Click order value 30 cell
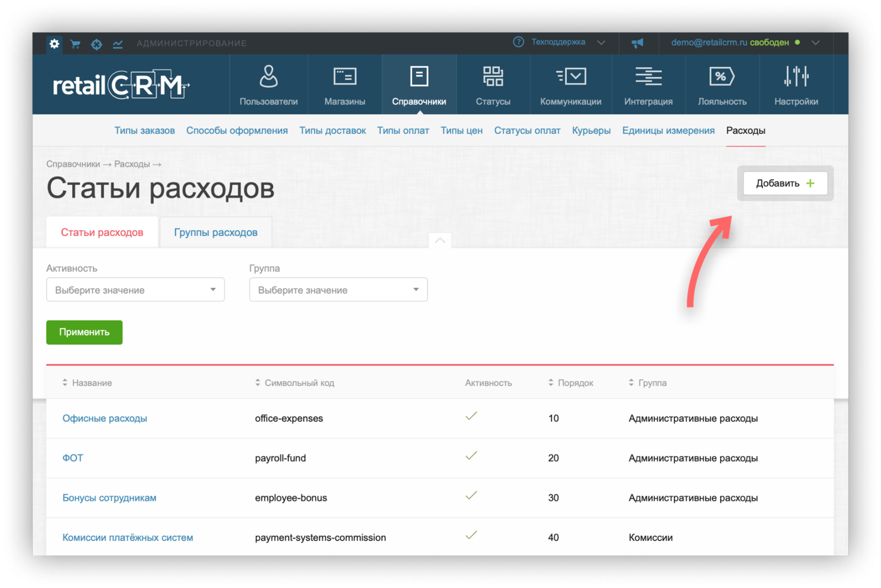881x588 pixels. (x=553, y=498)
